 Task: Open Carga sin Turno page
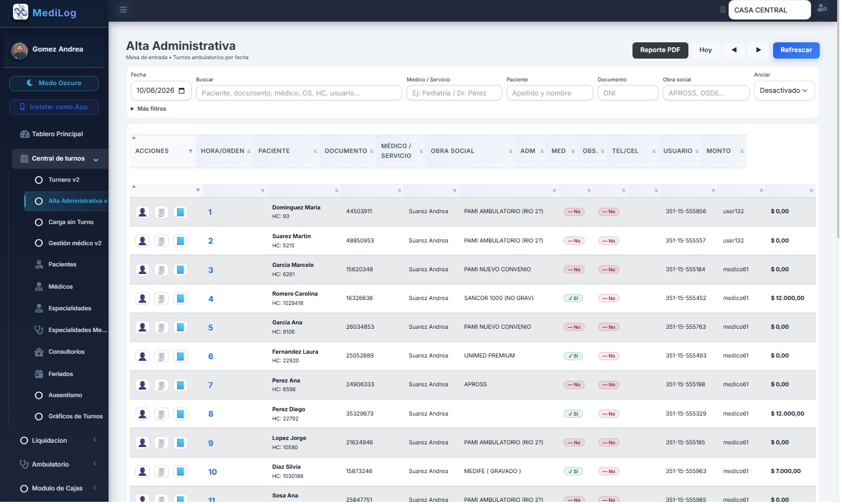[71, 222]
